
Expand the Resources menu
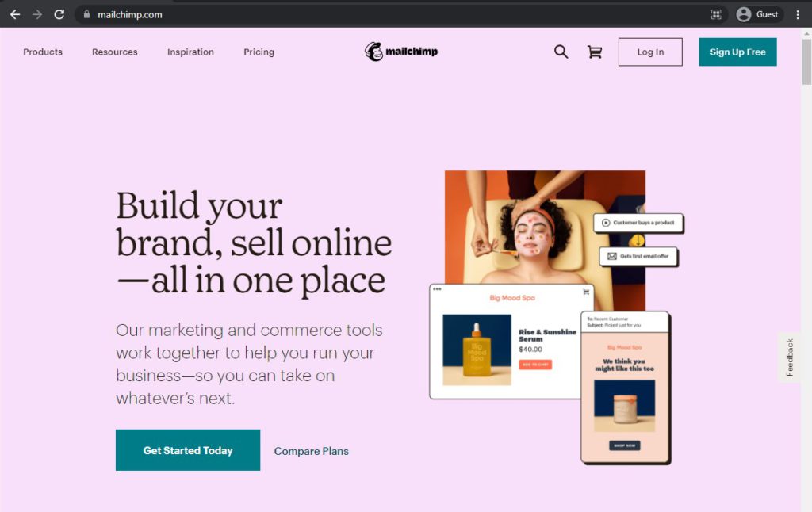pyautogui.click(x=115, y=52)
